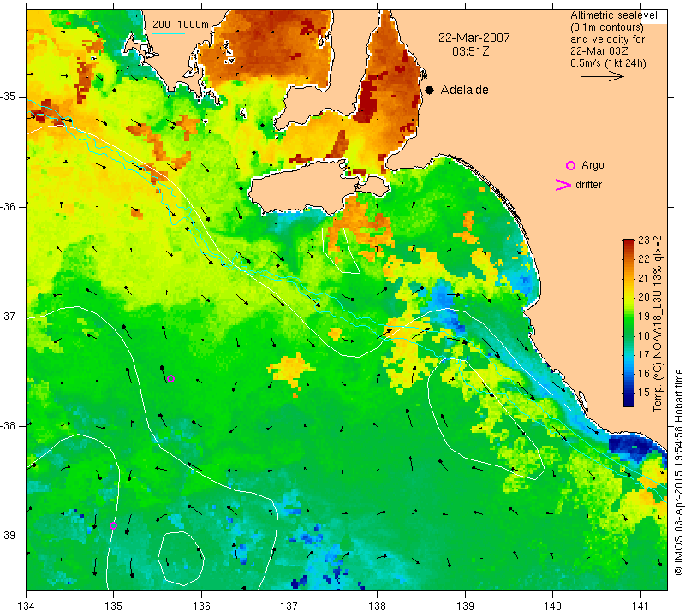685x616 pixels.
Task: Click Kangaroo Island landmass south of Adelaide
Action: (301, 188)
